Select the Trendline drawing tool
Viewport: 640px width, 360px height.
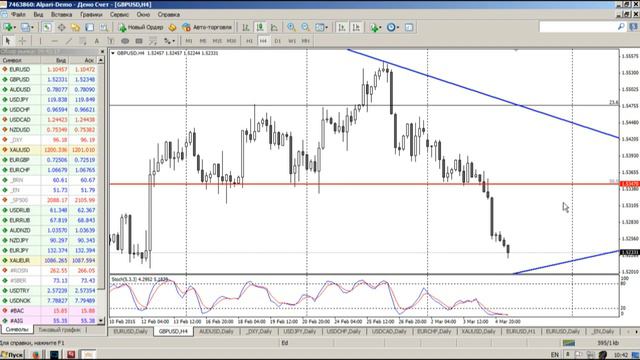[69, 41]
